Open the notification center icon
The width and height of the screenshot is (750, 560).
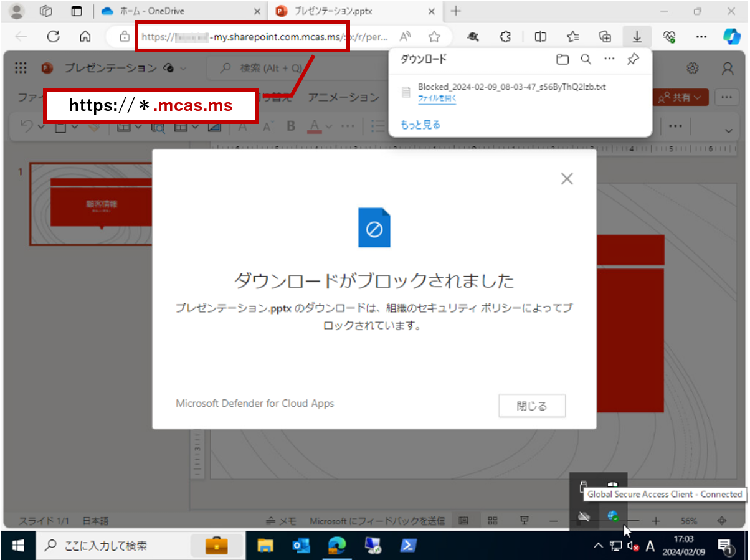click(x=725, y=546)
